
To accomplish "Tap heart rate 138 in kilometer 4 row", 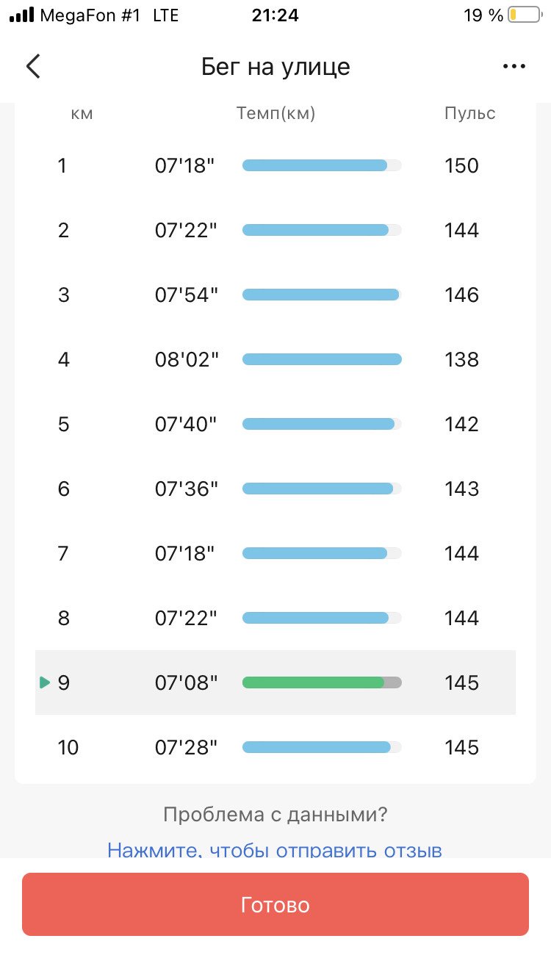I will coord(461,359).
